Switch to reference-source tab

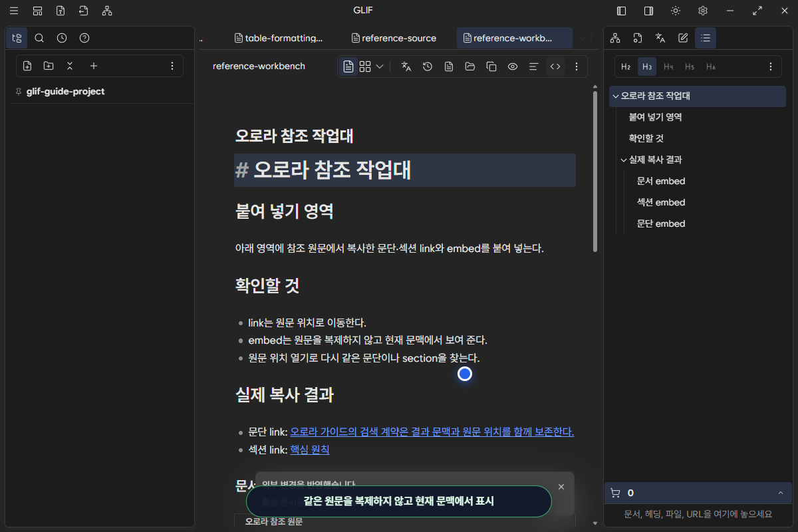coord(394,38)
